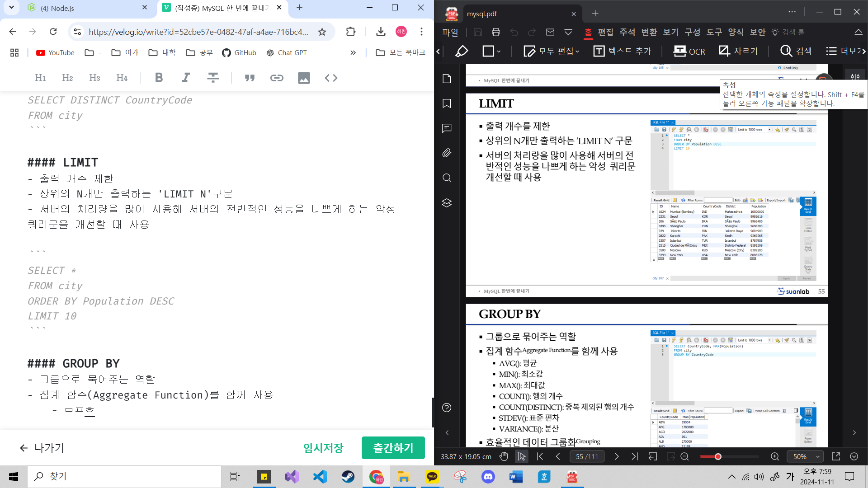Screen dimensions: 868x488
Task: Click the 임시저장 save draft button
Action: [323, 448]
